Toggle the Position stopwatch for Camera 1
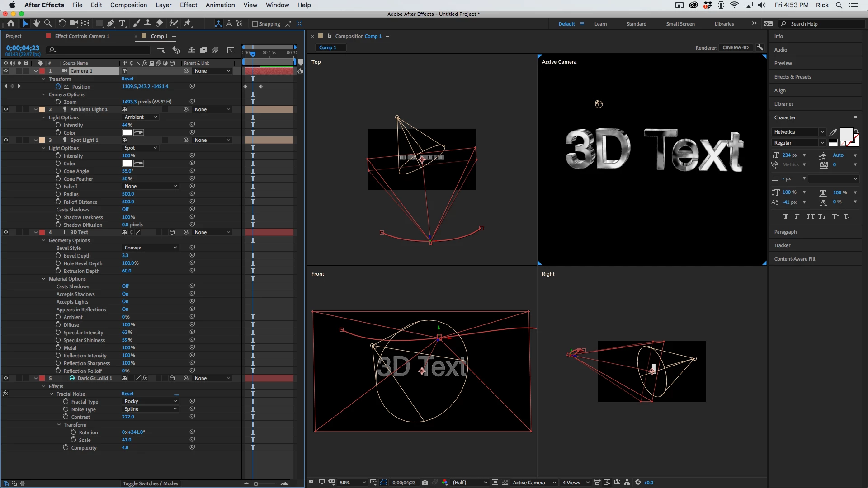 coord(58,86)
